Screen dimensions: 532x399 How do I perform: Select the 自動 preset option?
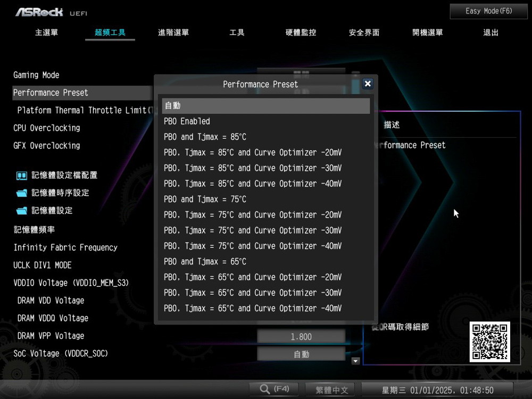265,106
